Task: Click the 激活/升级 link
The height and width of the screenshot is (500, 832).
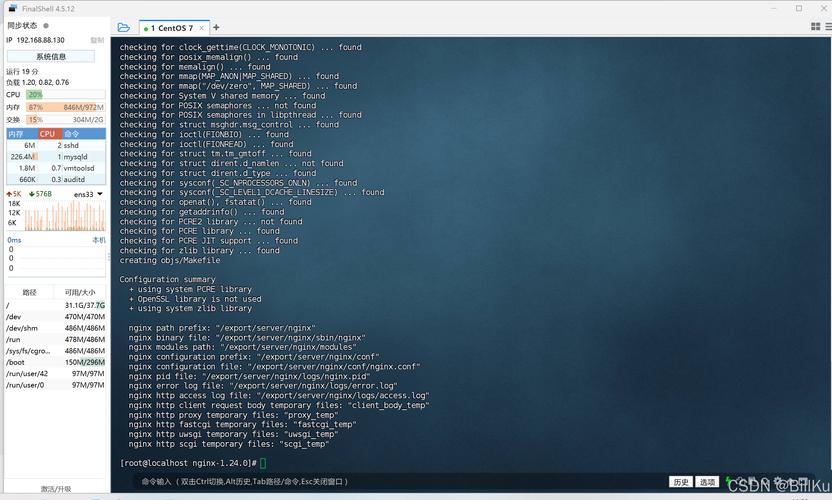Action: [55, 489]
